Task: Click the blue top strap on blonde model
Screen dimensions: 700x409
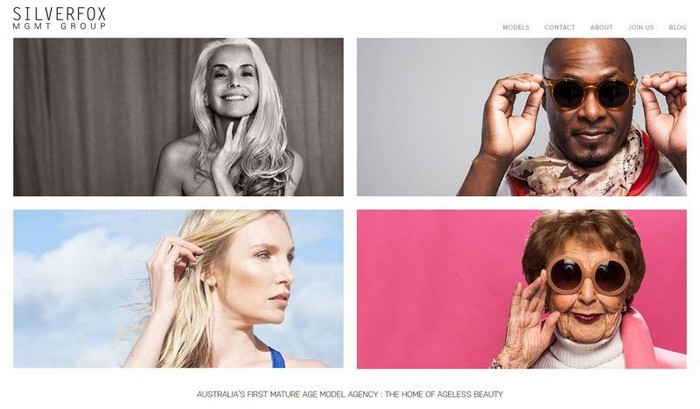Action: click(x=276, y=358)
